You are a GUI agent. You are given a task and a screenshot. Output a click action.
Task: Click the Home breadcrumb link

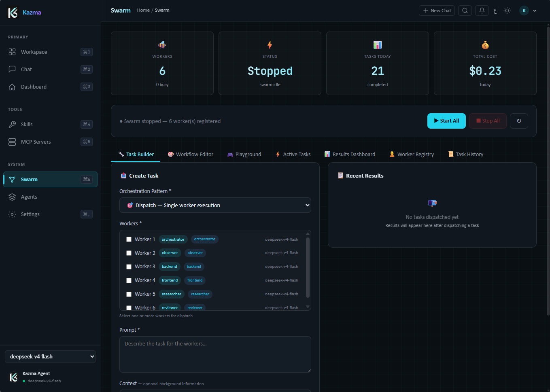click(143, 11)
